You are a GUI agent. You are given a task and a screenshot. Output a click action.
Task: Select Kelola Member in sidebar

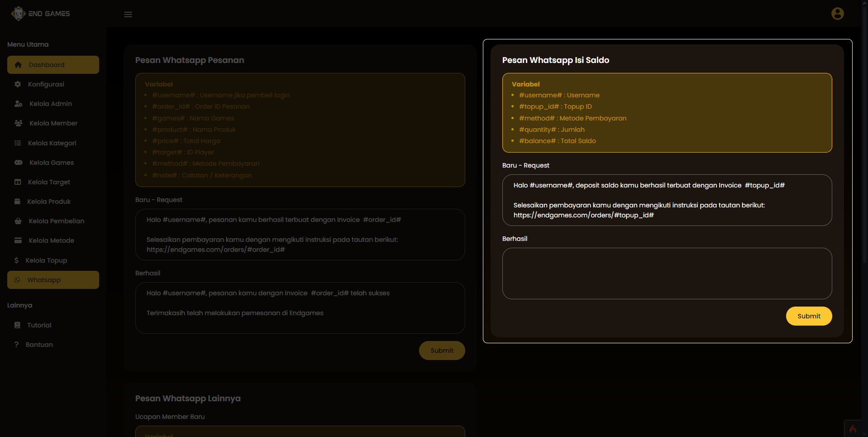coord(53,123)
